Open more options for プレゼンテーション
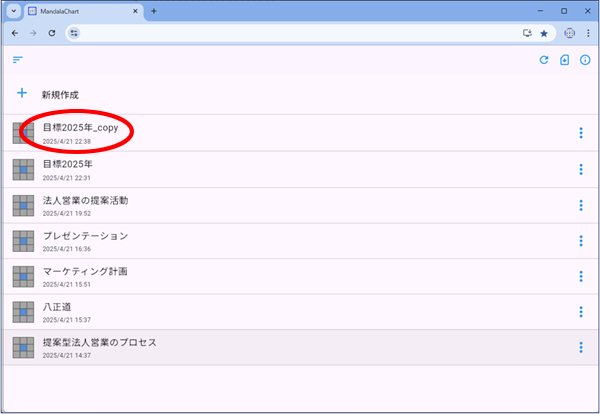Viewport: 600px width, 414px height. coord(581,241)
